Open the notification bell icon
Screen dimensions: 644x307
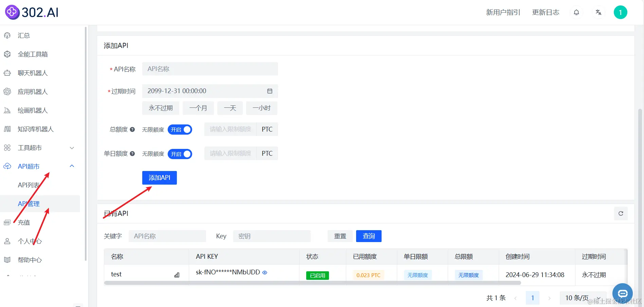576,12
